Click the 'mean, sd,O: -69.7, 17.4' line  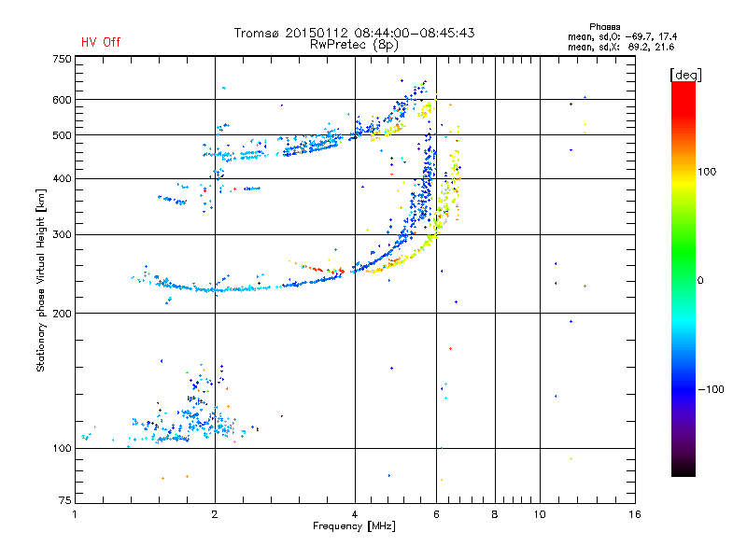pyautogui.click(x=622, y=36)
